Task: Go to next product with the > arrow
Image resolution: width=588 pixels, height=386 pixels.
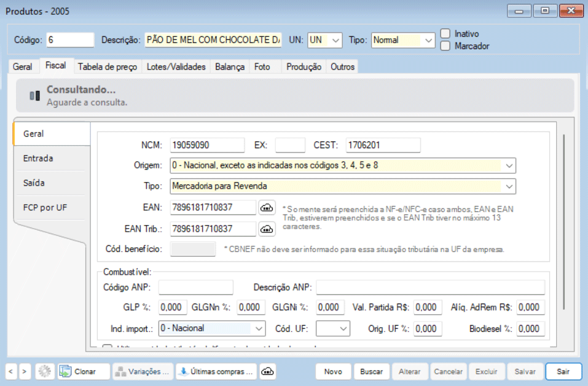Action: click(25, 371)
